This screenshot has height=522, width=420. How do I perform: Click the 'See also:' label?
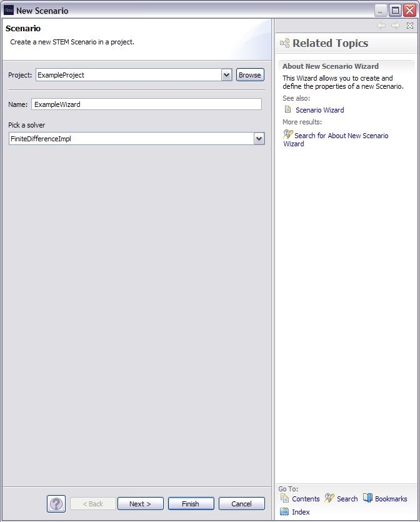pyautogui.click(x=296, y=98)
